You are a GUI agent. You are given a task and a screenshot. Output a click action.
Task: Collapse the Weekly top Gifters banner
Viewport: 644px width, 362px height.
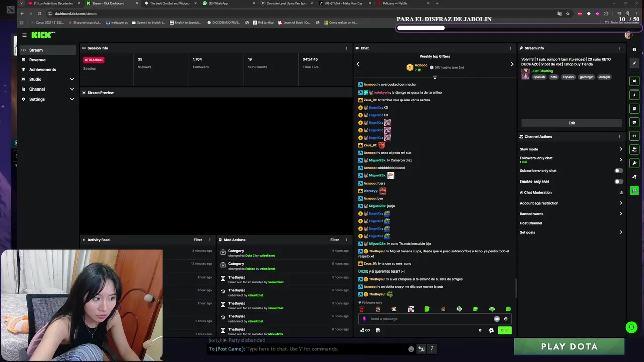[x=435, y=77]
